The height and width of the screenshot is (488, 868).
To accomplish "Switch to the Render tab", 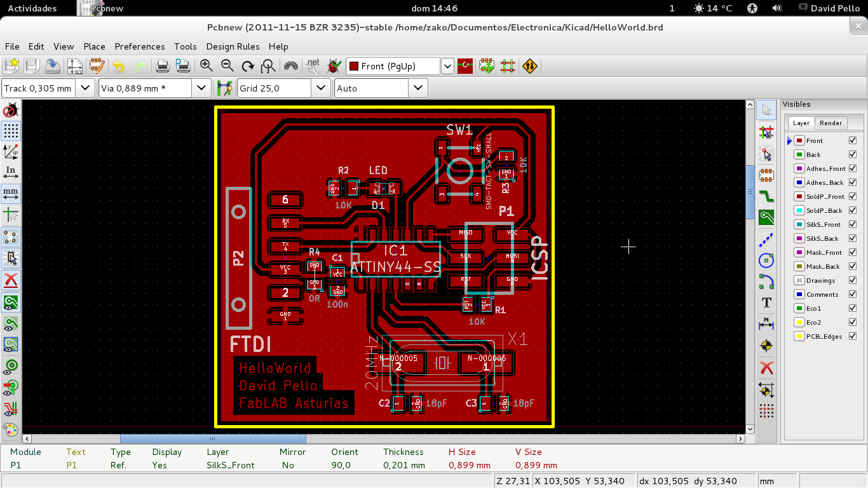I will pos(831,123).
